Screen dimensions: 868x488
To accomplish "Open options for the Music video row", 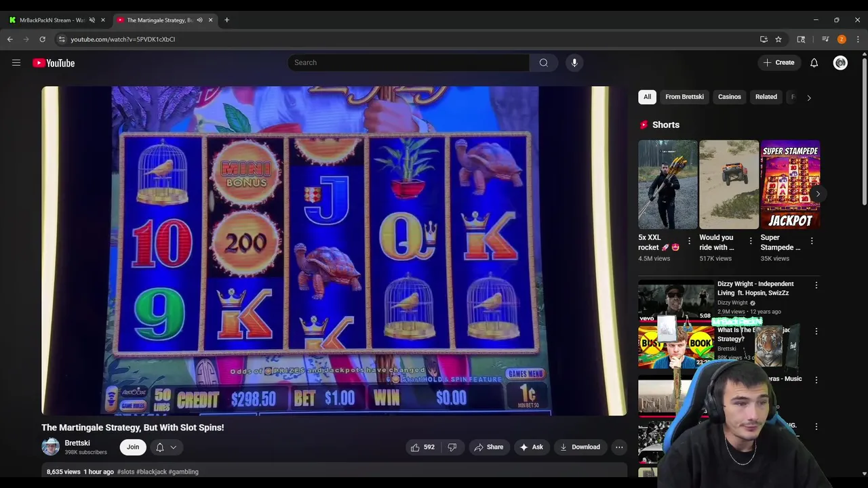I will click(x=816, y=380).
